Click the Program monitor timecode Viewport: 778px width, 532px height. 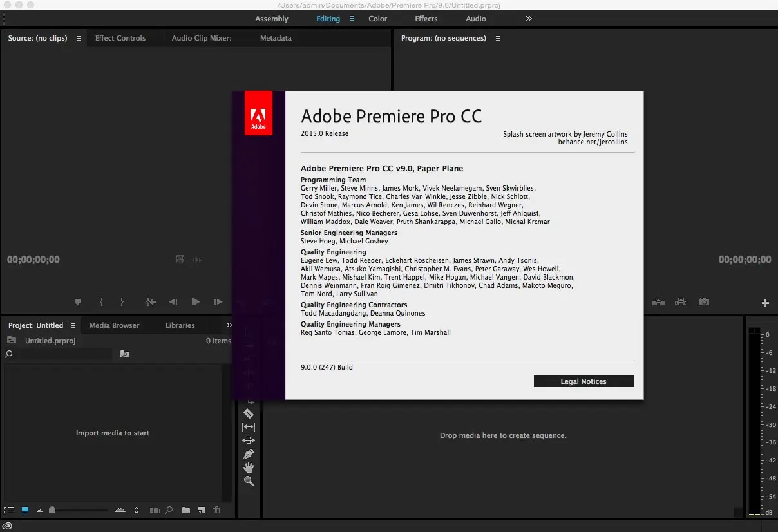[745, 260]
